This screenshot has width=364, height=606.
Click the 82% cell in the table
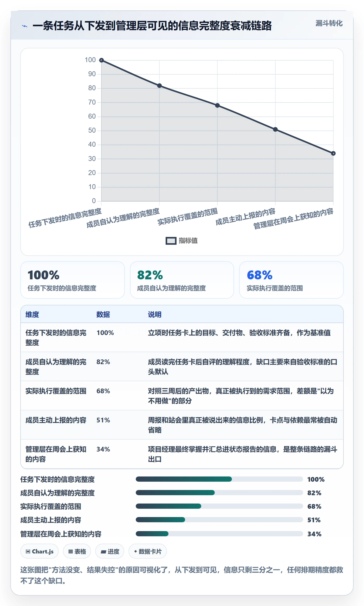[103, 362]
